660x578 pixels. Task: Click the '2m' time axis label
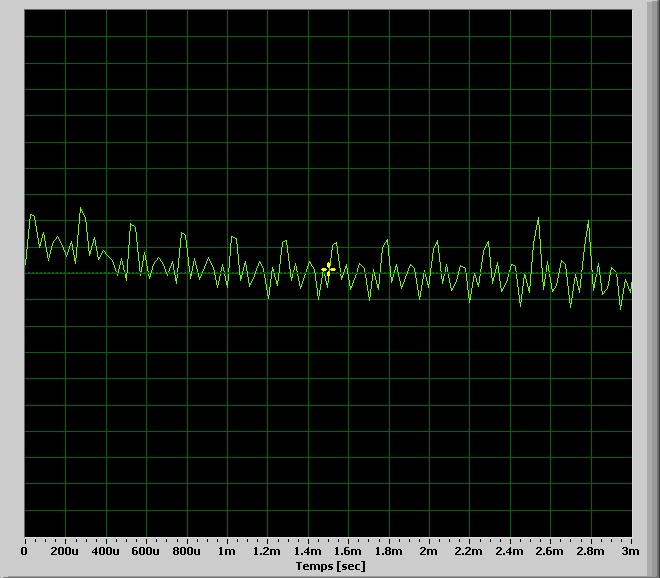[x=428, y=551]
